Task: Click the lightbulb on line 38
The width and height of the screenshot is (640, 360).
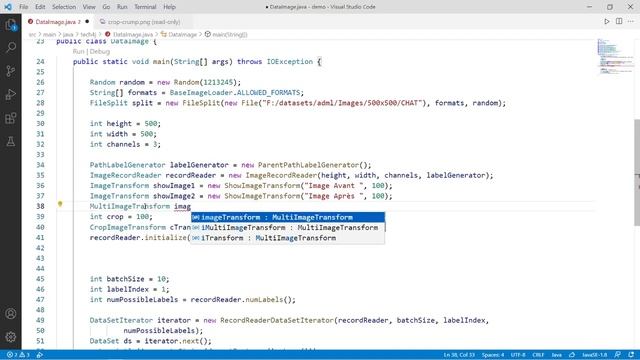Action: [60, 204]
